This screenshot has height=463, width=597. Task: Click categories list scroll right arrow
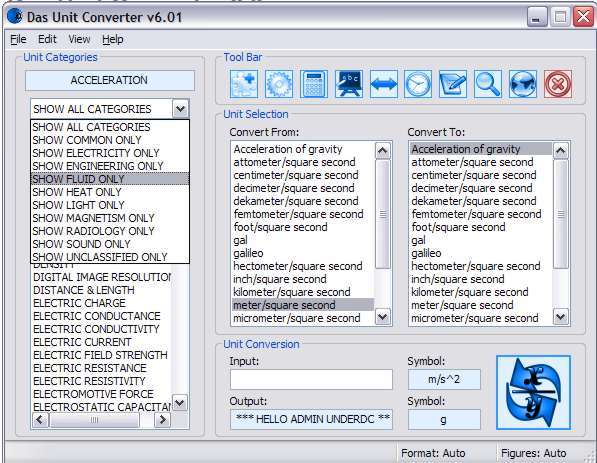click(x=163, y=420)
